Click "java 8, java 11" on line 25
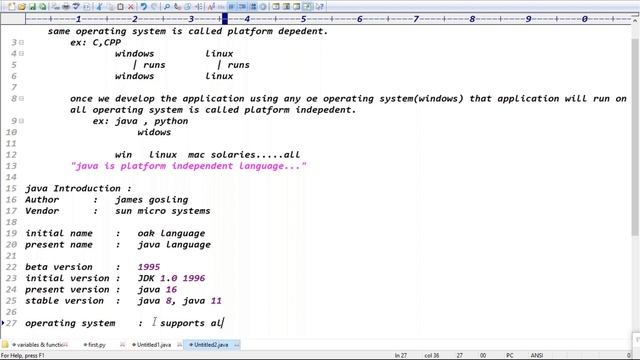640x360 pixels. [179, 301]
